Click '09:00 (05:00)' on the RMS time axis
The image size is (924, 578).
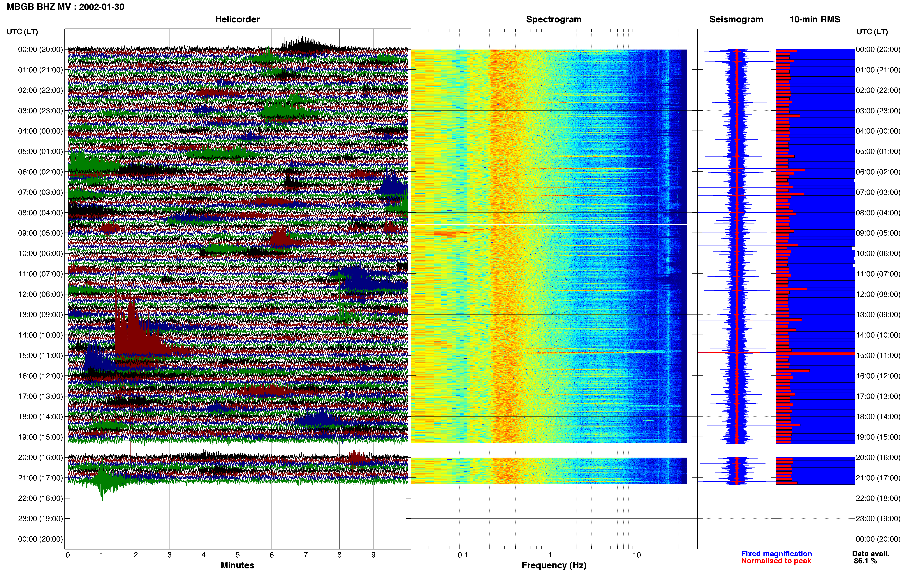878,233
